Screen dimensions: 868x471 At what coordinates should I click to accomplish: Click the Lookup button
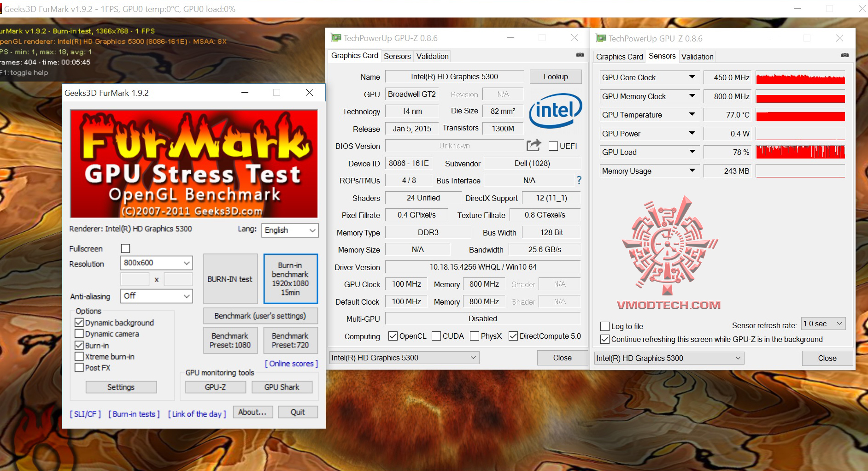pyautogui.click(x=556, y=77)
